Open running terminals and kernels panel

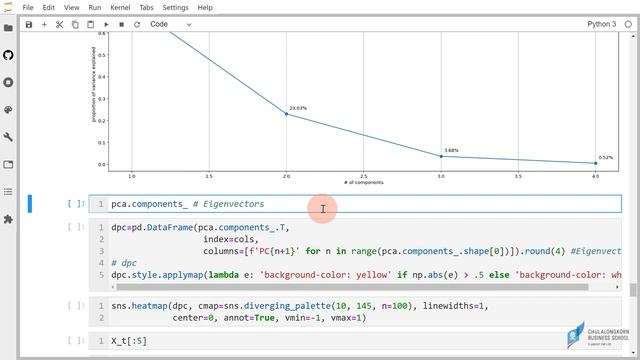pyautogui.click(x=8, y=82)
